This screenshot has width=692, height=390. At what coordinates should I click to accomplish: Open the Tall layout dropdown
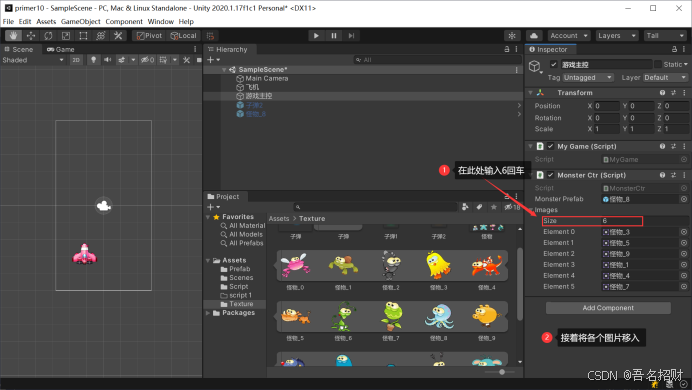[x=665, y=36]
